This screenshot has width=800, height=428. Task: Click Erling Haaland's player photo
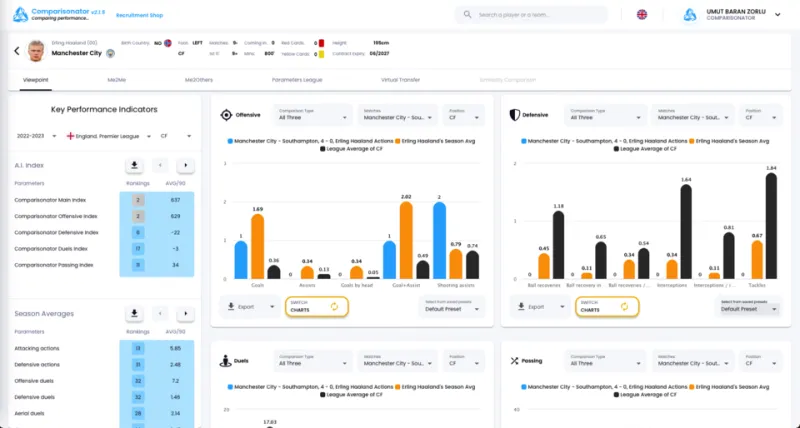click(x=36, y=51)
